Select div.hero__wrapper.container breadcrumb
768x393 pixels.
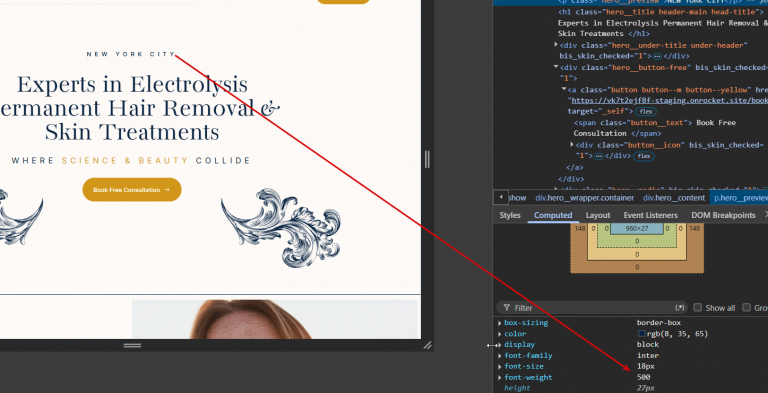[584, 198]
